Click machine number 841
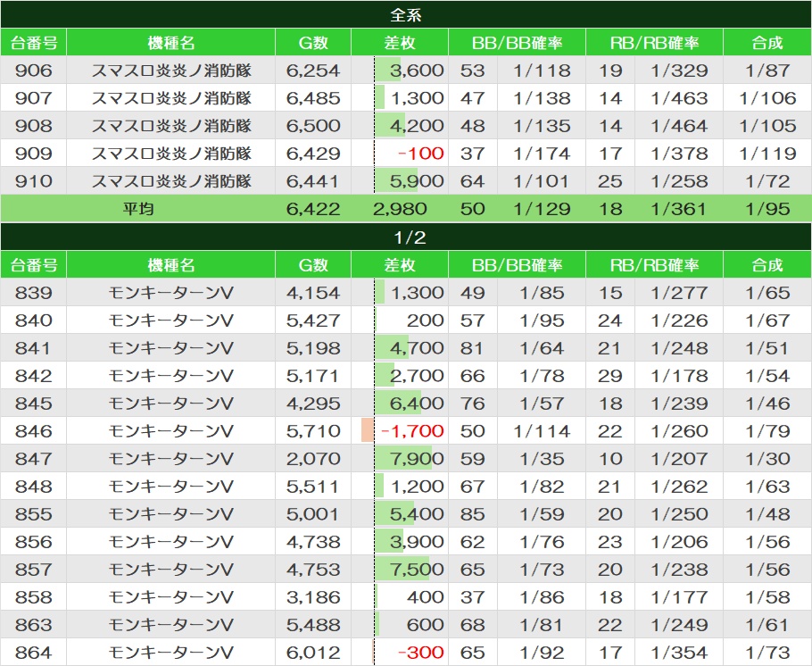The height and width of the screenshot is (666, 812). click(34, 348)
